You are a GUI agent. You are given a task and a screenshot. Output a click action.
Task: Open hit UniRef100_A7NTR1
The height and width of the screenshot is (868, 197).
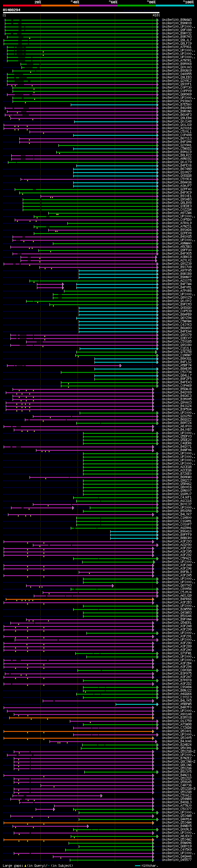177,61
